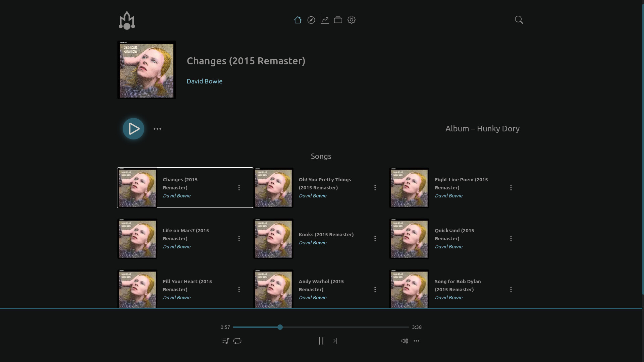Open the David Bowie artist link
Screen dimensions: 644x362
click(x=204, y=81)
